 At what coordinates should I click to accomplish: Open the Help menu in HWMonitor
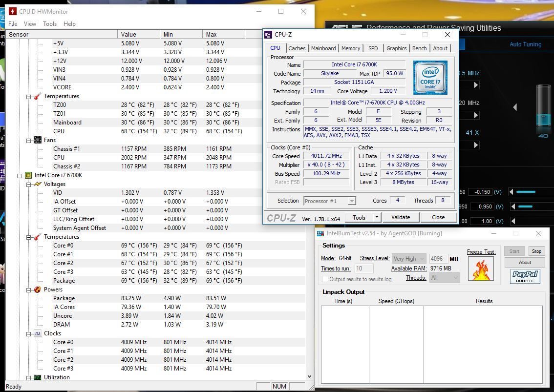pyautogui.click(x=69, y=23)
